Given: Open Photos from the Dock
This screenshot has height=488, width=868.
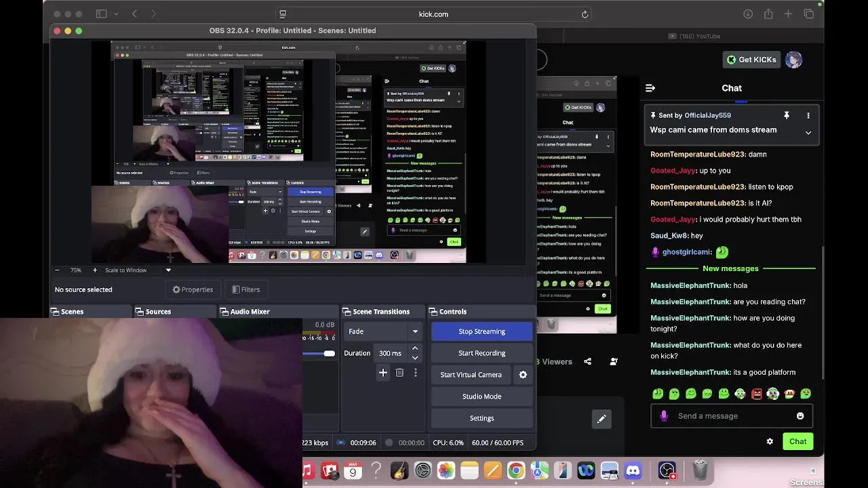Looking at the screenshot, I should [x=446, y=470].
